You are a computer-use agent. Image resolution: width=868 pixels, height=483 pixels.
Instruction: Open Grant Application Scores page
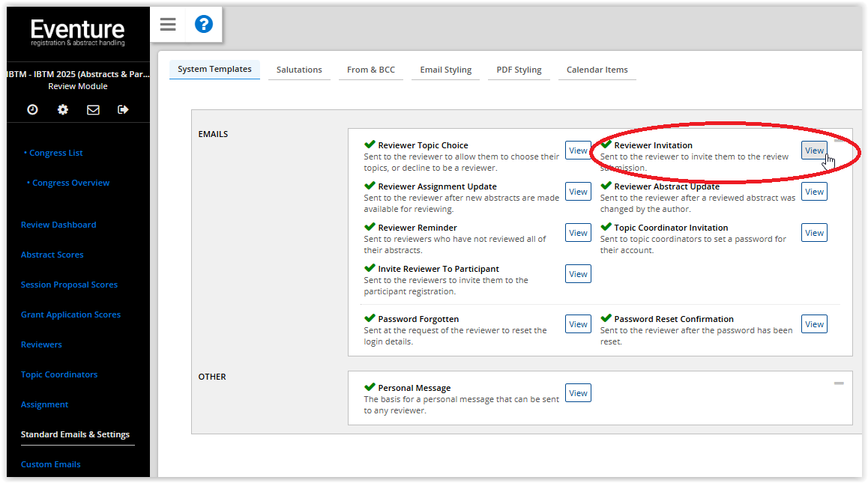71,315
